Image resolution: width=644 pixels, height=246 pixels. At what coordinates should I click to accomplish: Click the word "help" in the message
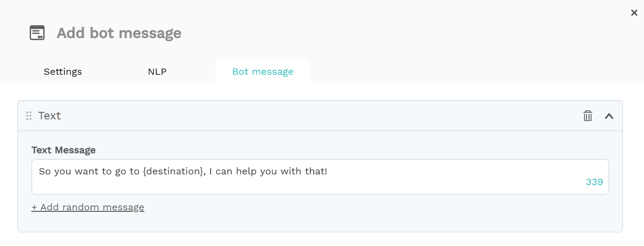coord(246,172)
